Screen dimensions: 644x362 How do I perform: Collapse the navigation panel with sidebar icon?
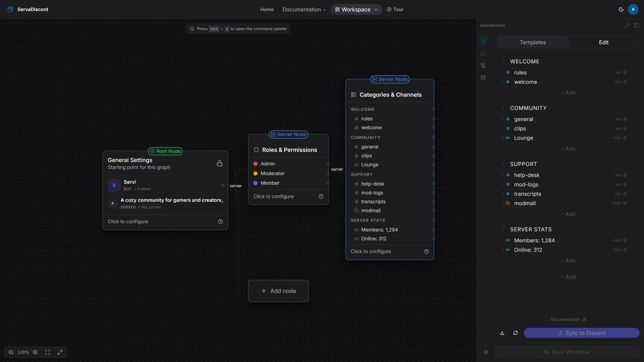(637, 25)
